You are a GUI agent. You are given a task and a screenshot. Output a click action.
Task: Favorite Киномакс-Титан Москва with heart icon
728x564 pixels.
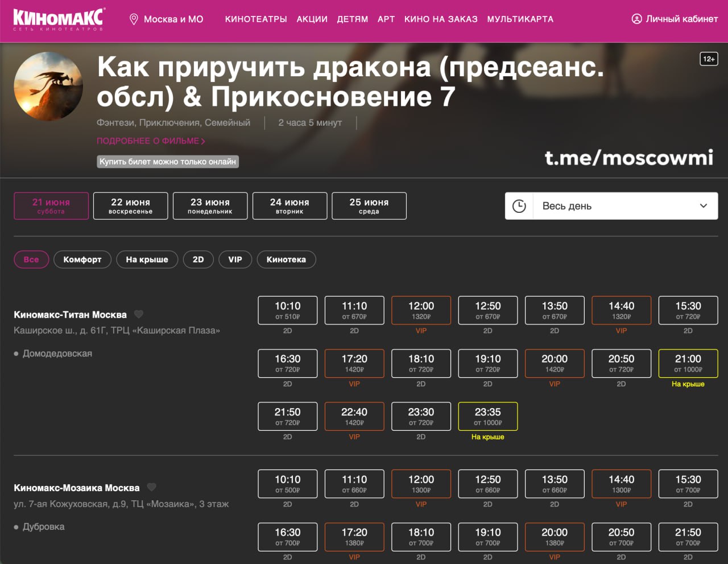tap(138, 314)
